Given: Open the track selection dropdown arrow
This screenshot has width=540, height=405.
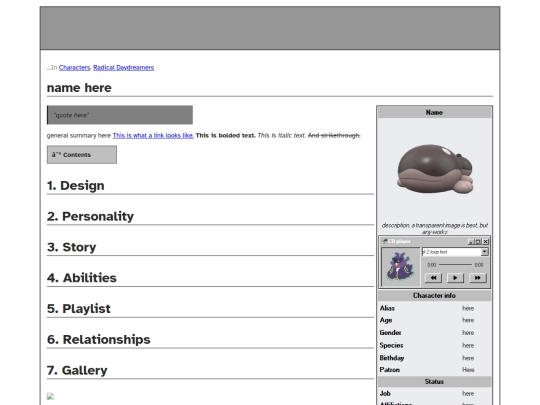Looking at the screenshot, I should [x=484, y=252].
